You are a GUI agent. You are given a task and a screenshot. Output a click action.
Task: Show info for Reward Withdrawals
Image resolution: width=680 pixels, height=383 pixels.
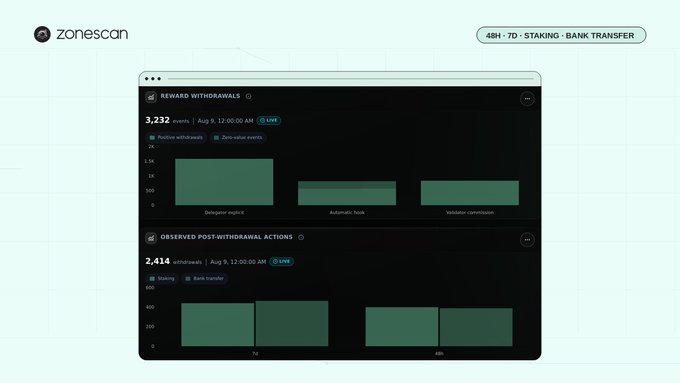pyautogui.click(x=248, y=96)
